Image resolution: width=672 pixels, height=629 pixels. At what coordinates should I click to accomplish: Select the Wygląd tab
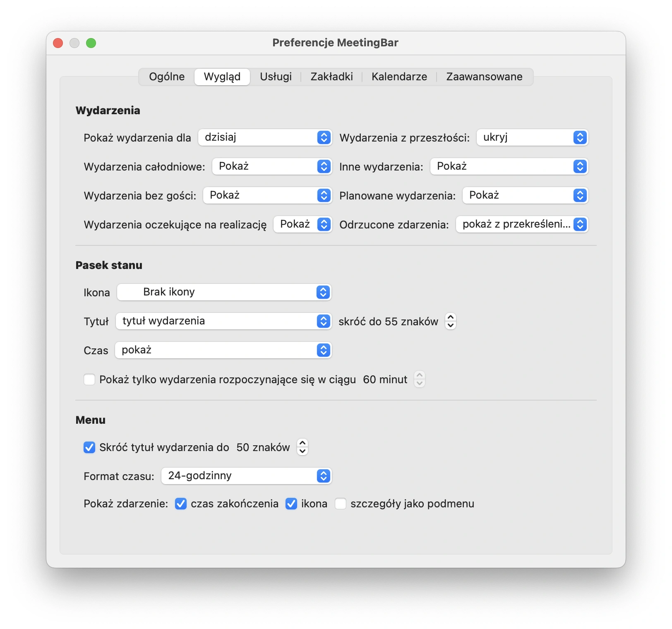[x=222, y=77]
